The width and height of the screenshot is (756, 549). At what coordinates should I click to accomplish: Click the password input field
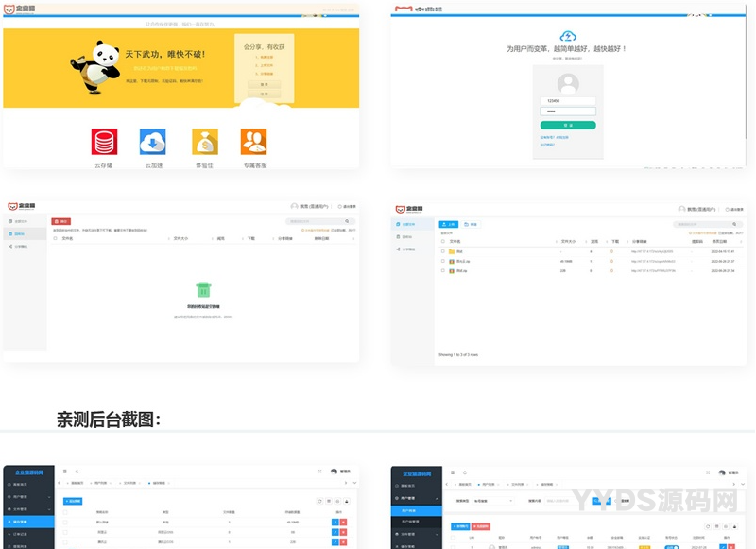567,112
